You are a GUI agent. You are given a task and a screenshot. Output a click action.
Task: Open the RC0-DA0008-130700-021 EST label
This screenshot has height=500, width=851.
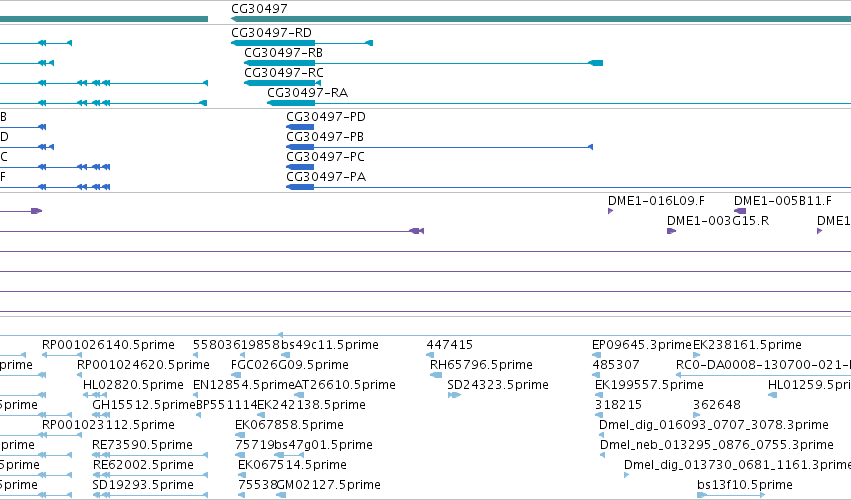763,365
